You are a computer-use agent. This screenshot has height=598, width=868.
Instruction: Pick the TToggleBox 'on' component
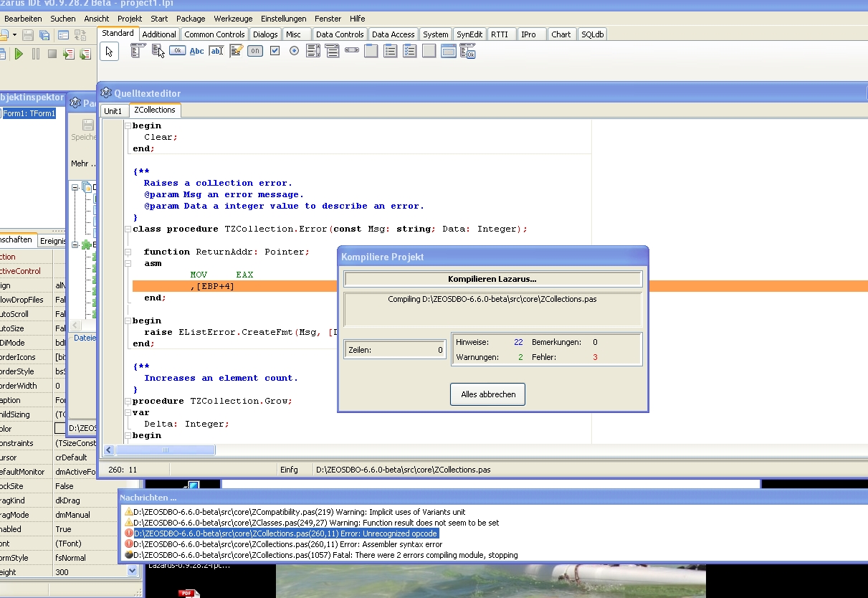tap(255, 51)
